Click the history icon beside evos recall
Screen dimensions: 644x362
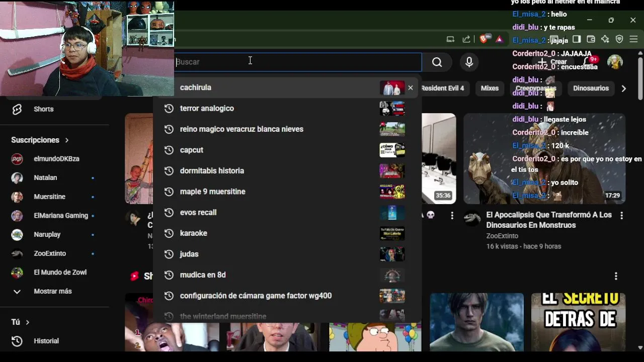169,212
